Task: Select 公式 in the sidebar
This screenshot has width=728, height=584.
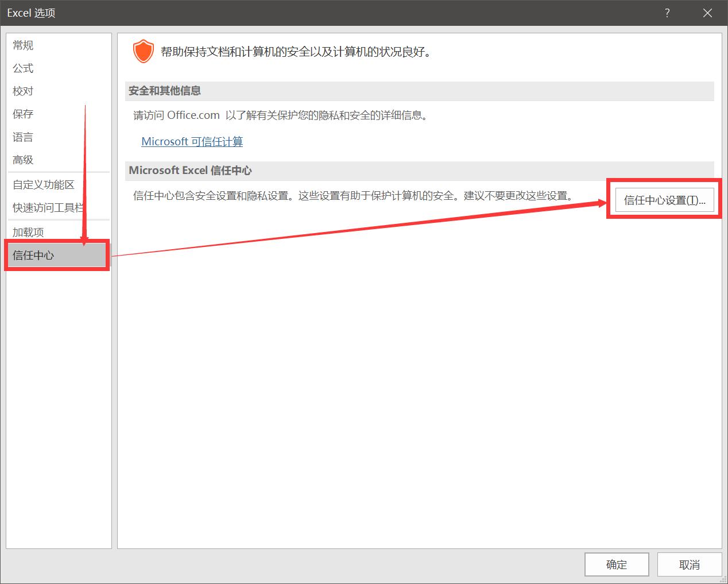Action: (22, 68)
